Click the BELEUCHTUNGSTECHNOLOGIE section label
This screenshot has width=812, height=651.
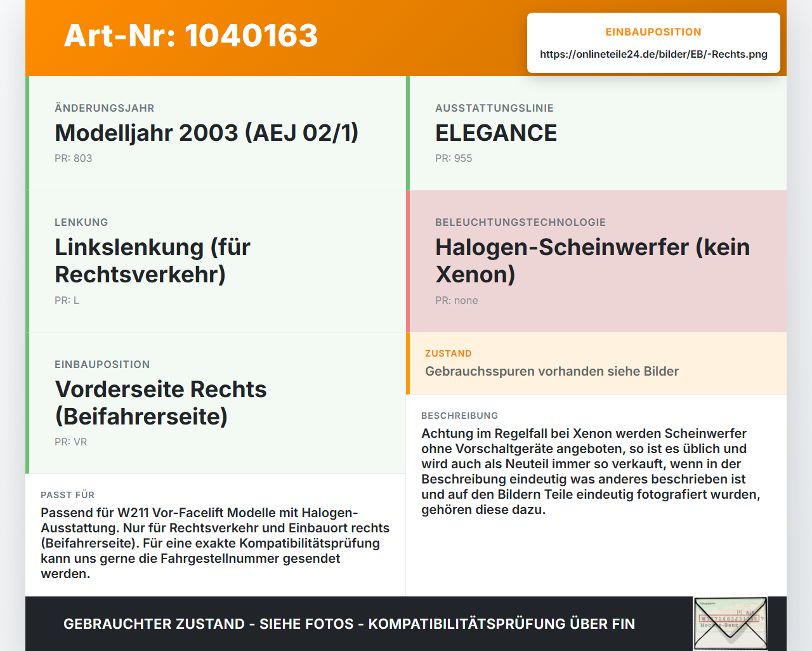tap(520, 222)
